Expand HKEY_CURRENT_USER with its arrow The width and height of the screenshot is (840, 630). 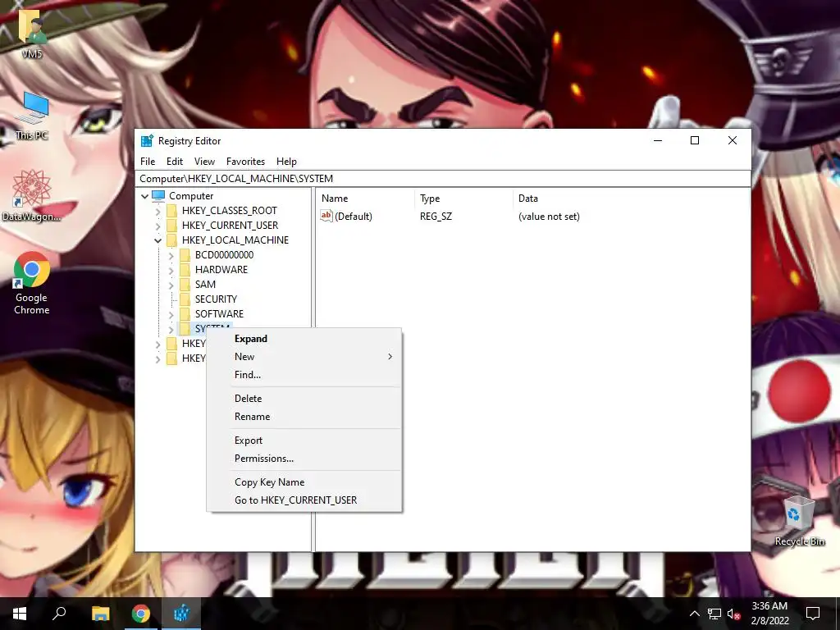[158, 226]
